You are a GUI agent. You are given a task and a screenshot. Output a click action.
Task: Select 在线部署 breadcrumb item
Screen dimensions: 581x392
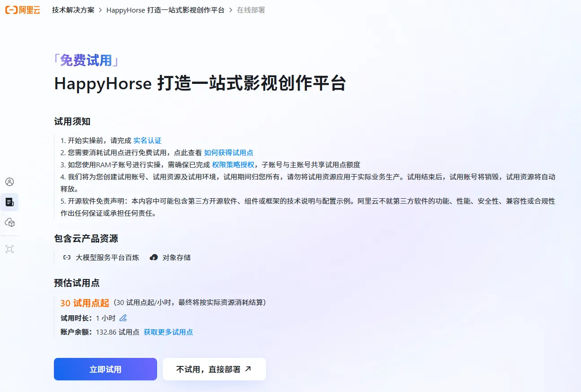(x=251, y=10)
